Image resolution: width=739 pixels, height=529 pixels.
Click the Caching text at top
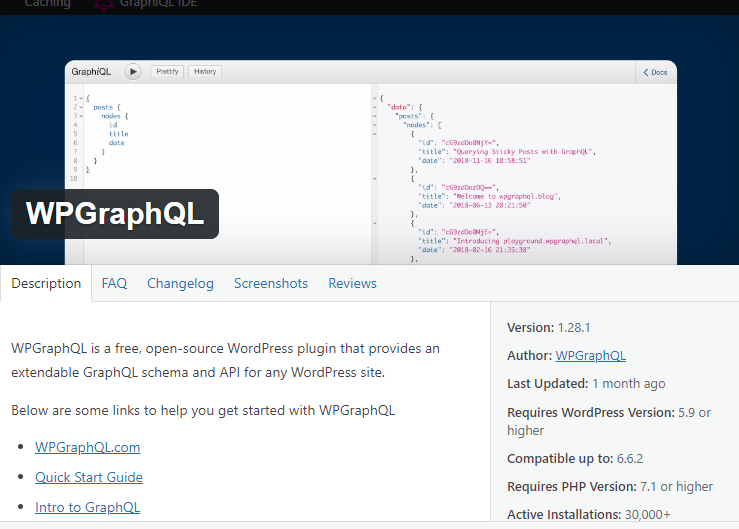pos(48,4)
